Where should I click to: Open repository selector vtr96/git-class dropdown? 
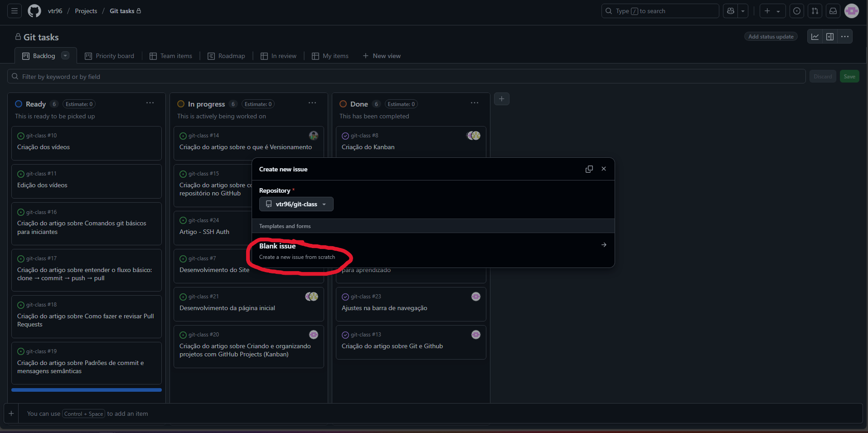[x=296, y=204]
